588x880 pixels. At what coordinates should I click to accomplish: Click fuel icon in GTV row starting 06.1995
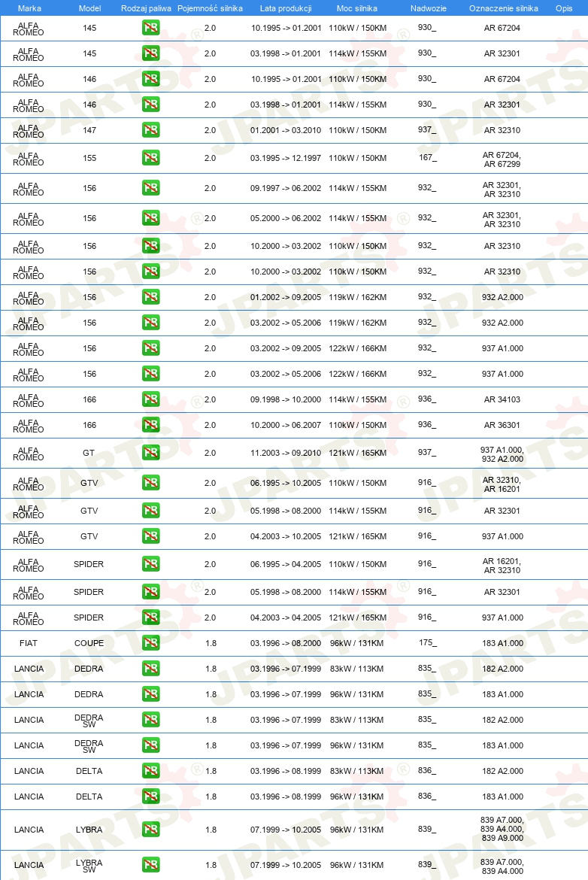151,483
